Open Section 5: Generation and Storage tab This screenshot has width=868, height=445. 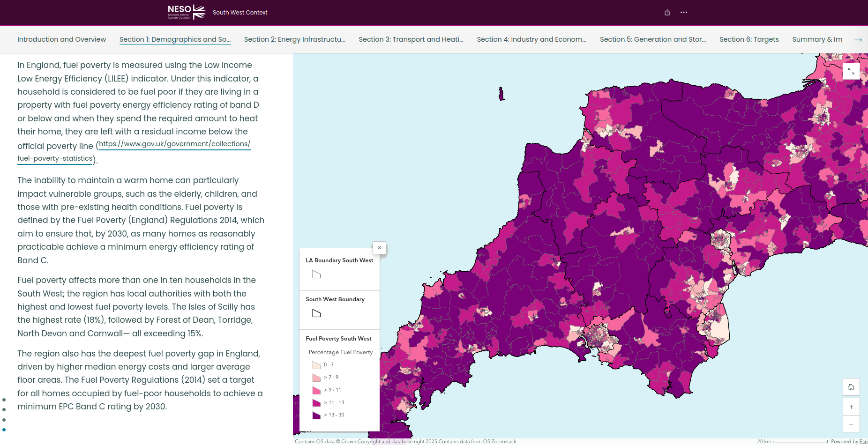coord(652,39)
